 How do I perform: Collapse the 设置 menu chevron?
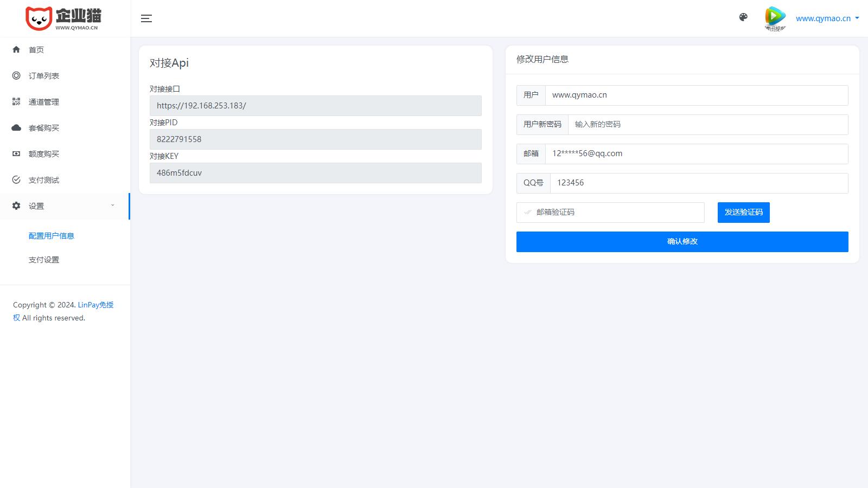113,206
